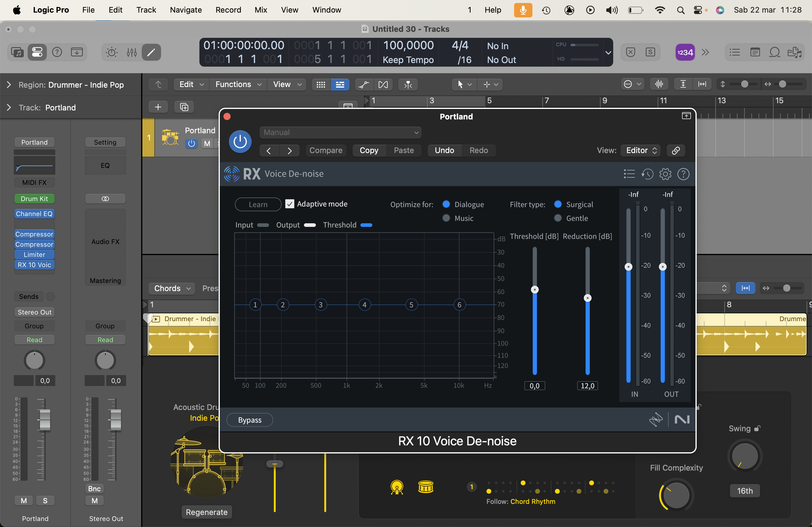
Task: Open Smart Controls dial icon
Action: coord(112,52)
